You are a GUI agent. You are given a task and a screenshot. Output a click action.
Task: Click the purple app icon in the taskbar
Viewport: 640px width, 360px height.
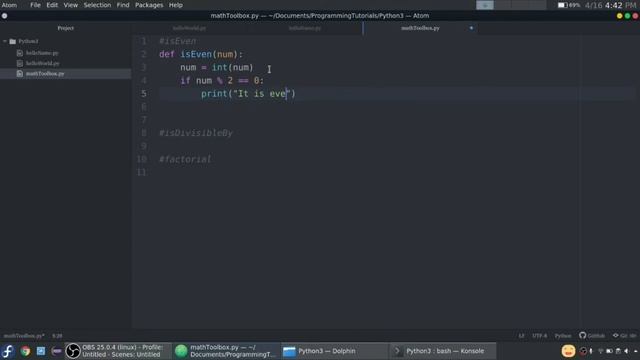tap(57, 351)
